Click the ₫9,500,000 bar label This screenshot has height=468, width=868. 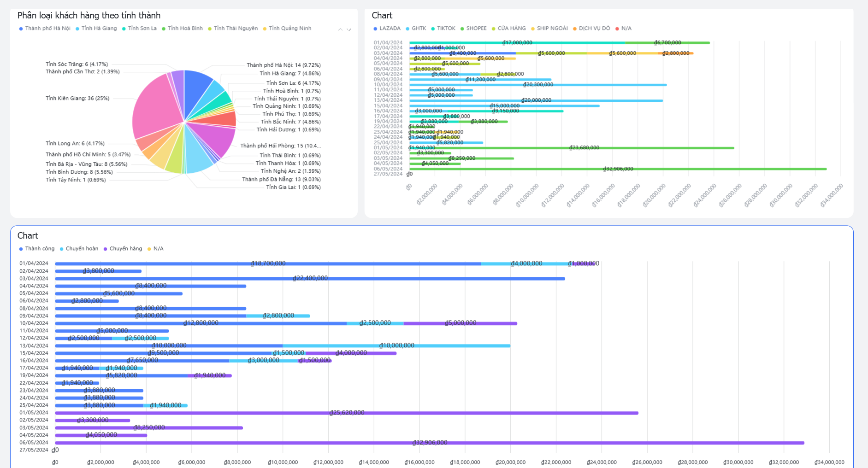click(x=163, y=353)
